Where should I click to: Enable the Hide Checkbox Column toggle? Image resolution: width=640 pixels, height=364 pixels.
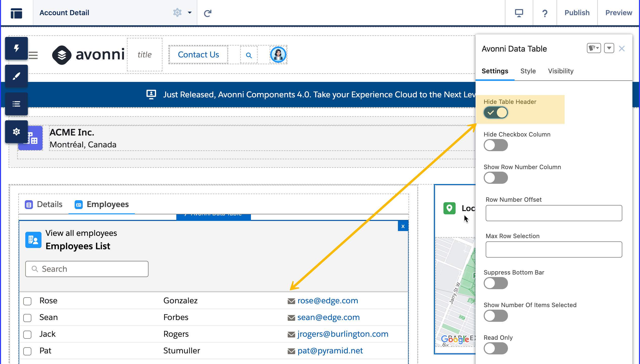point(496,145)
